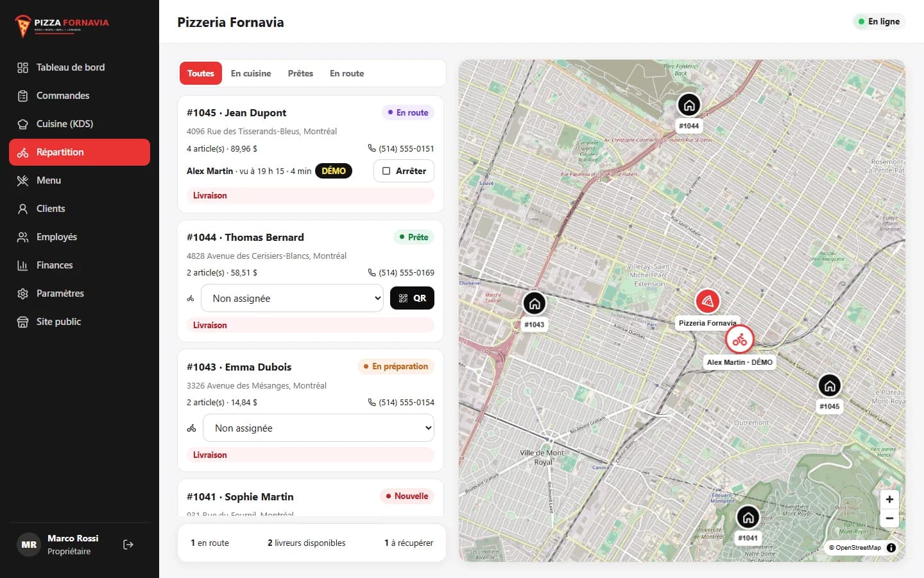Click the #1043 house marker on map
This screenshot has width=924, height=578.
pyautogui.click(x=535, y=303)
